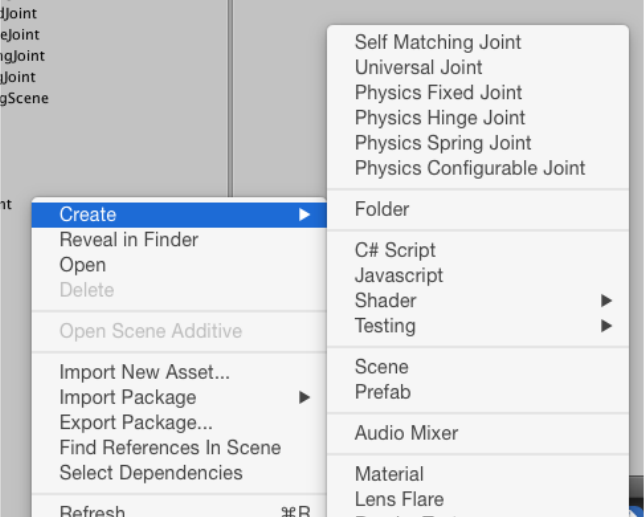Screen dimensions: 644x517
Task: Click the Refresh menu item
Action: pos(92,511)
